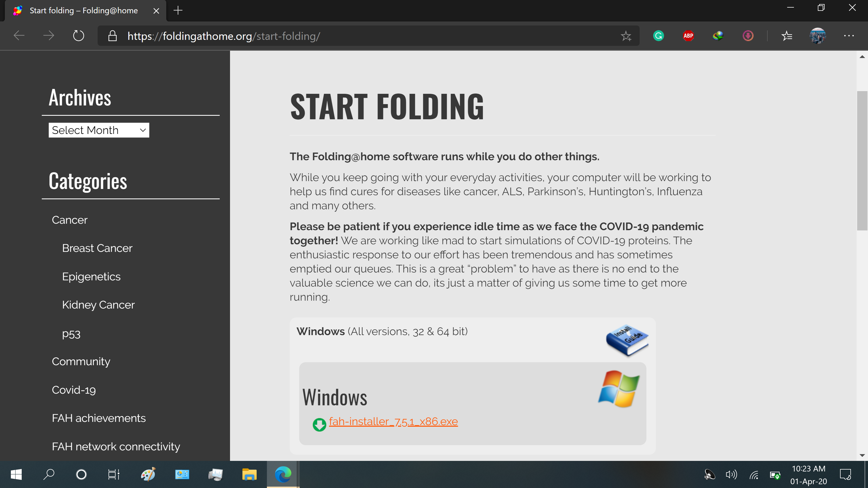Expand the Cancer category in sidebar

coord(69,219)
